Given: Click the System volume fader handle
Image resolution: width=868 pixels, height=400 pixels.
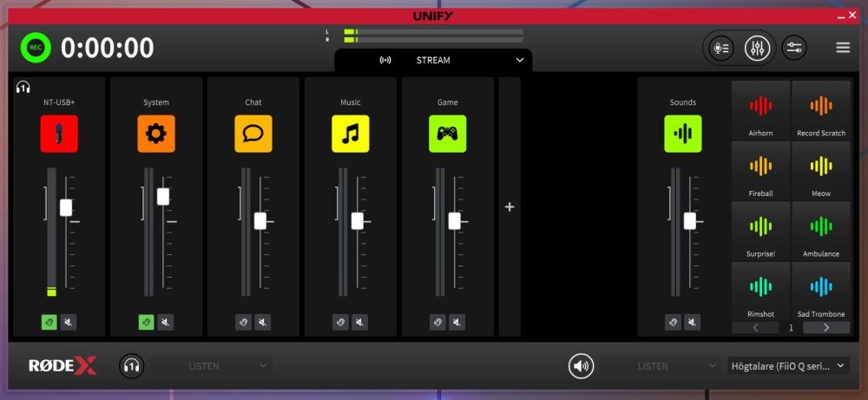Looking at the screenshot, I should (x=163, y=196).
